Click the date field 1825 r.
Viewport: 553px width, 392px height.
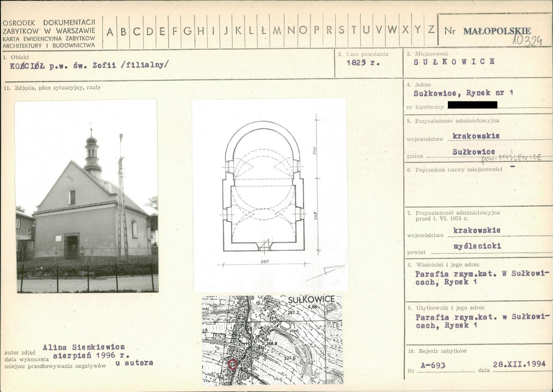point(363,63)
